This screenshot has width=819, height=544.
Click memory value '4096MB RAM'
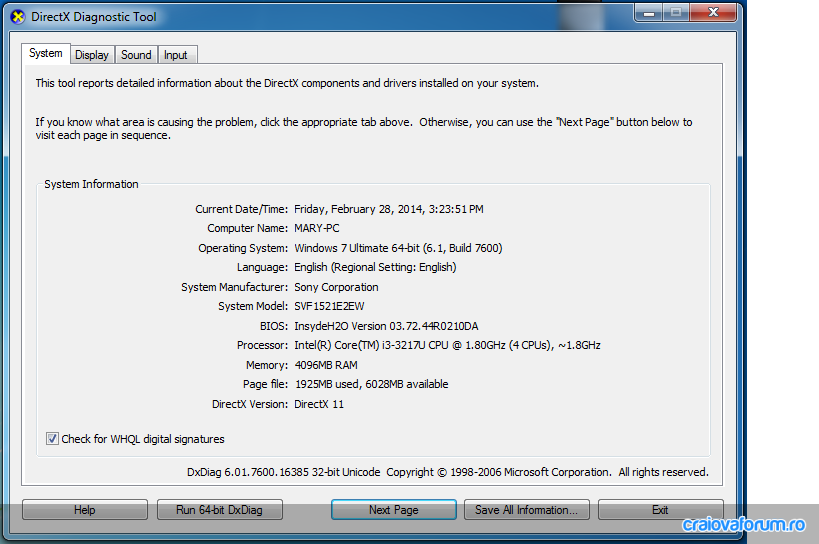coord(326,365)
